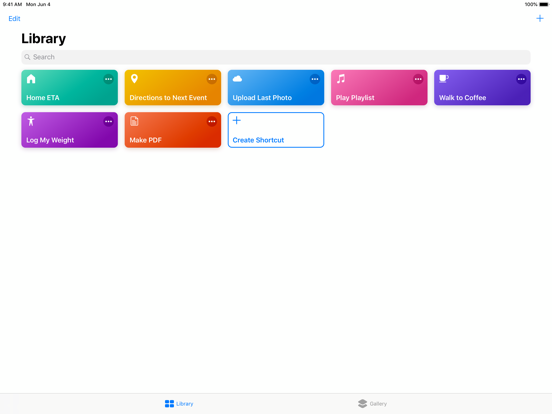Tap the Edit link at top left
The image size is (552, 414).
coord(14,19)
